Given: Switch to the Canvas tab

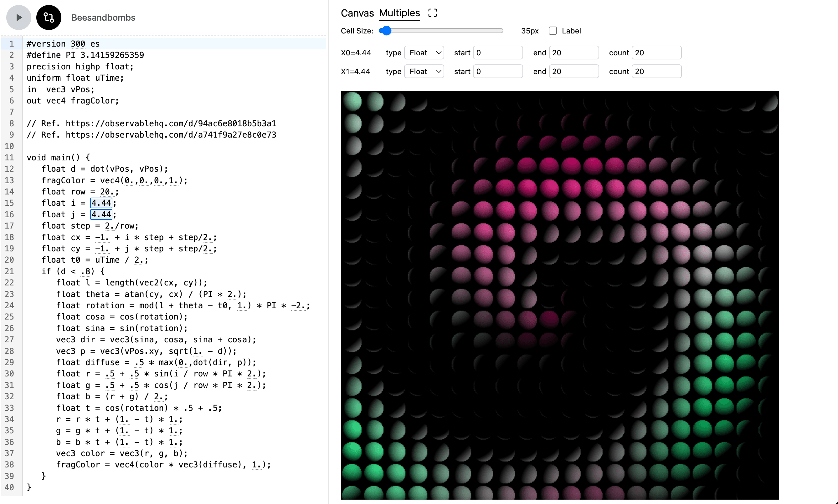Looking at the screenshot, I should pyautogui.click(x=357, y=13).
